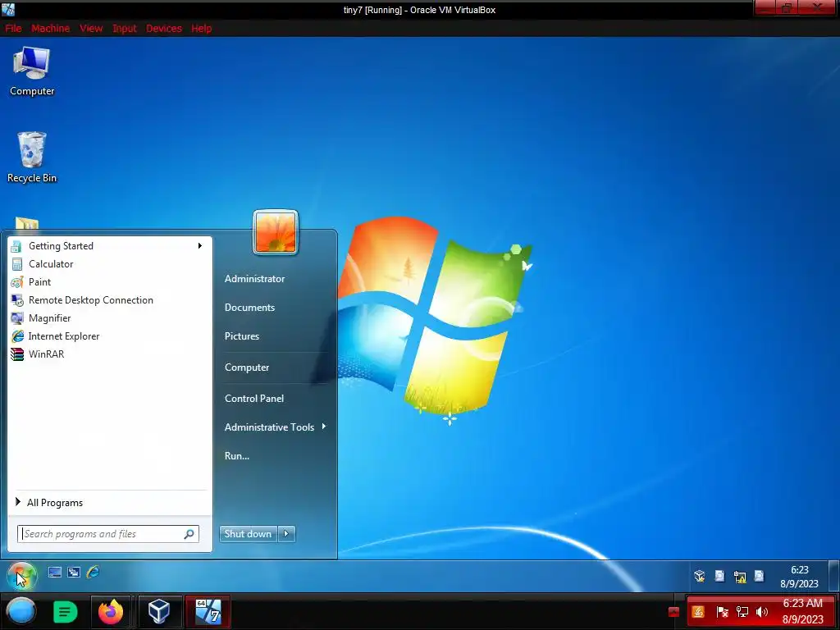Launch Internet Explorer from the quick launch bar

click(x=94, y=572)
